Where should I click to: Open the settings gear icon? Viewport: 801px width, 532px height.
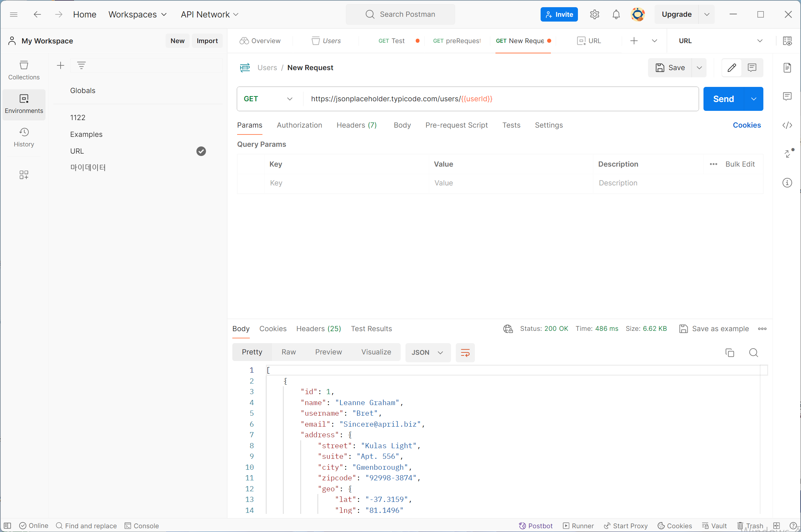coord(595,14)
